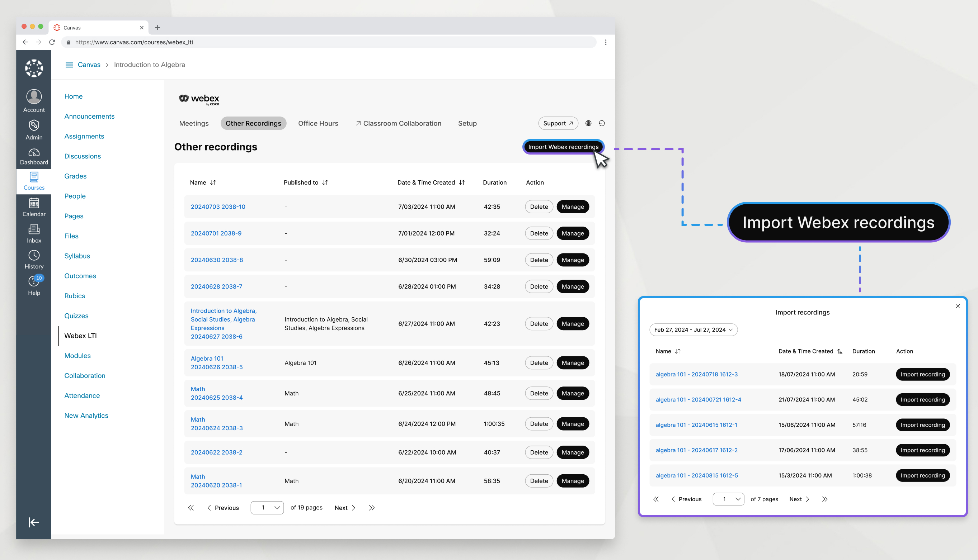Sort main table by Published to
The image size is (978, 560).
coord(325,182)
